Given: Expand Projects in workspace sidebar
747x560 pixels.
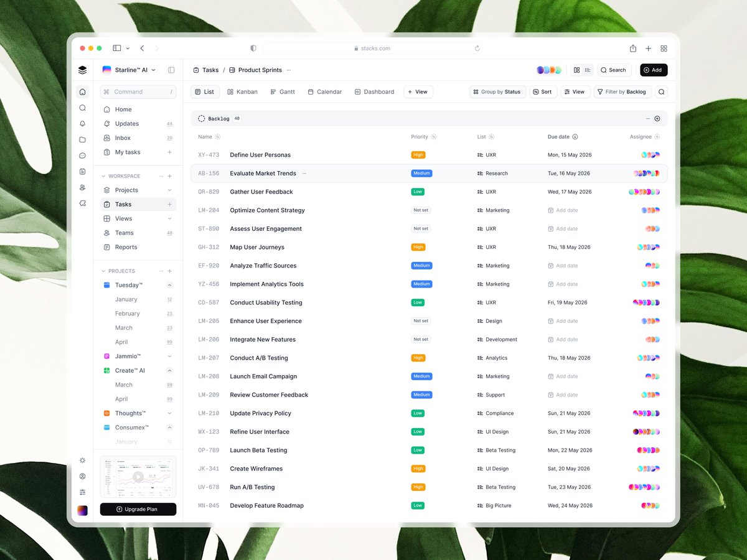Looking at the screenshot, I should pos(169,190).
